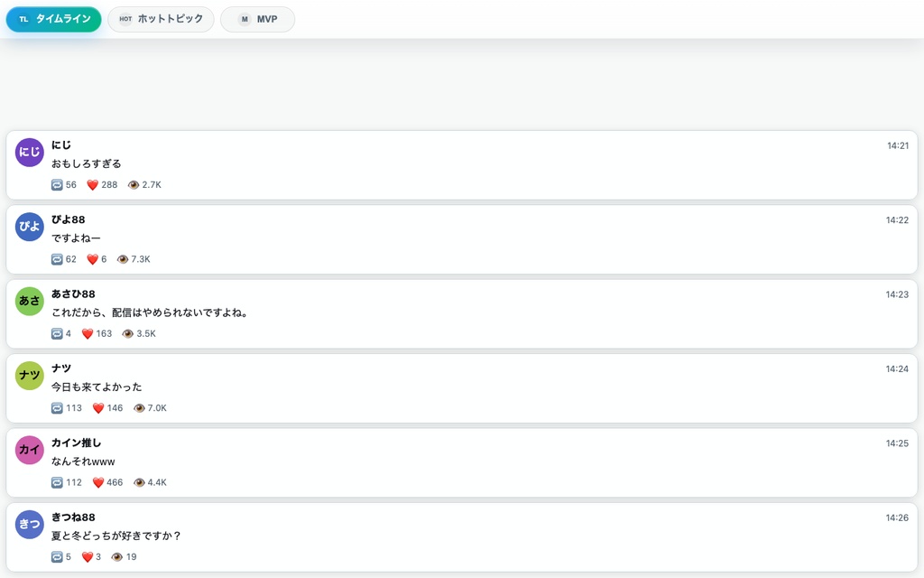Click view count 7.0K
Screen dimensions: 924x578
(x=157, y=407)
